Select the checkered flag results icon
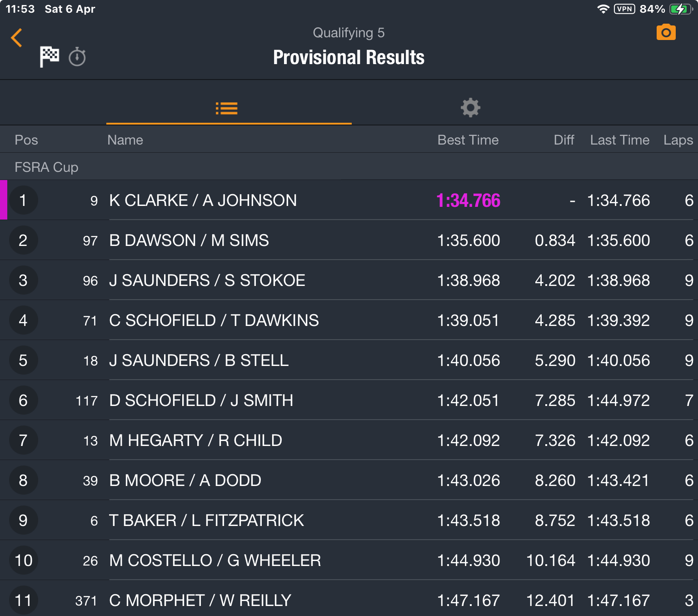 point(49,57)
